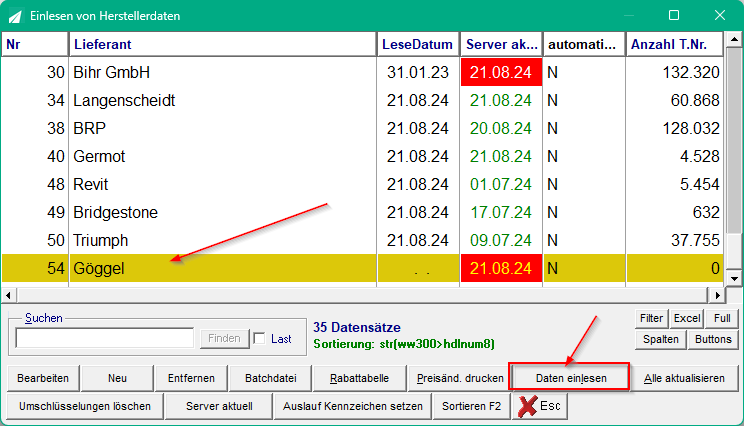Image resolution: width=744 pixels, height=426 pixels.
Task: Click the Excel export button
Action: click(687, 318)
